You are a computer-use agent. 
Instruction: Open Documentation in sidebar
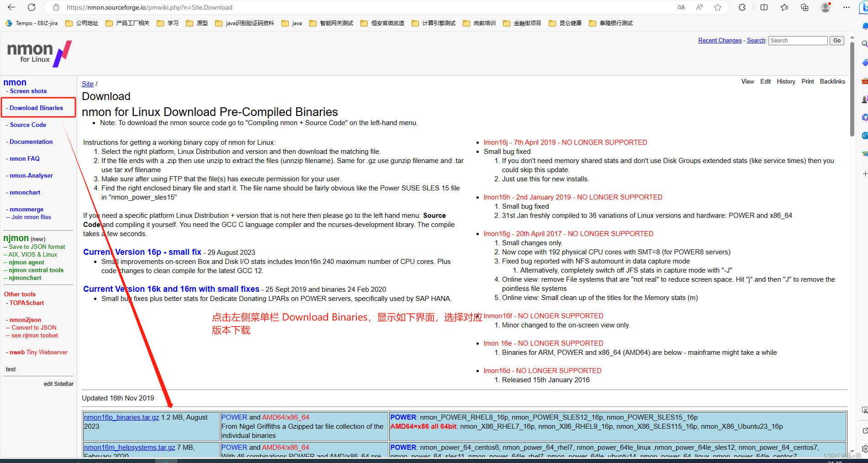click(x=31, y=142)
